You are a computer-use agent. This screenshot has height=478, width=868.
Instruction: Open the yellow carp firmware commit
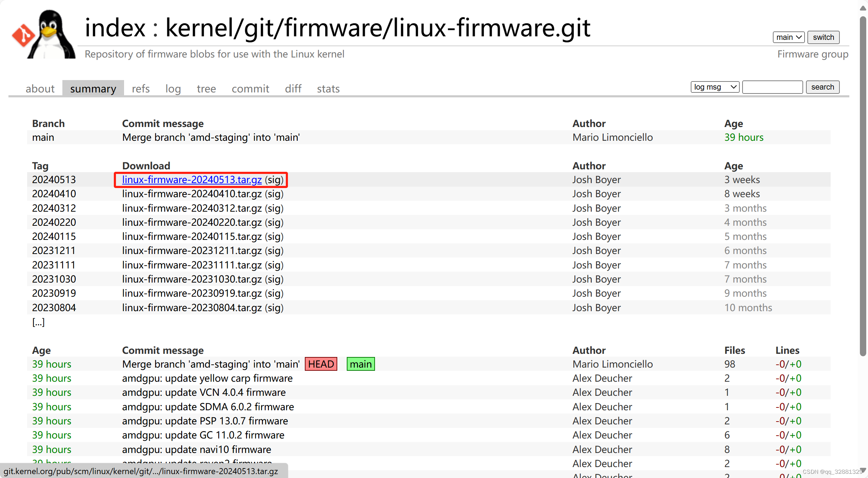tap(207, 378)
